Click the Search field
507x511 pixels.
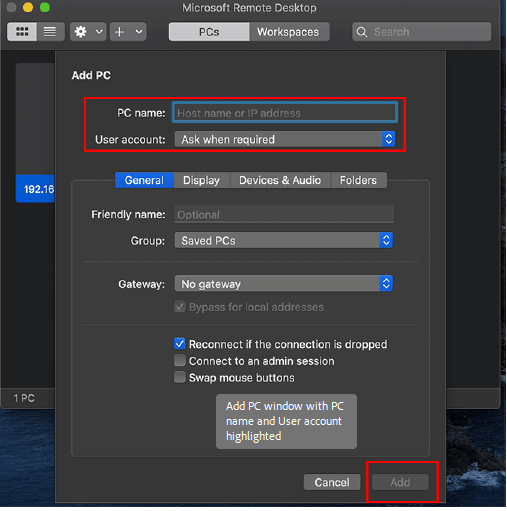point(421,32)
